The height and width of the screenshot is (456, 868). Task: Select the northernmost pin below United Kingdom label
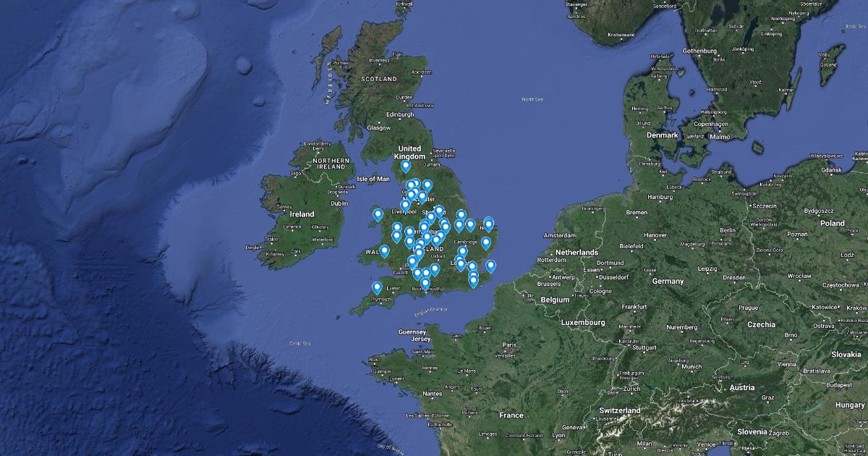pyautogui.click(x=406, y=166)
